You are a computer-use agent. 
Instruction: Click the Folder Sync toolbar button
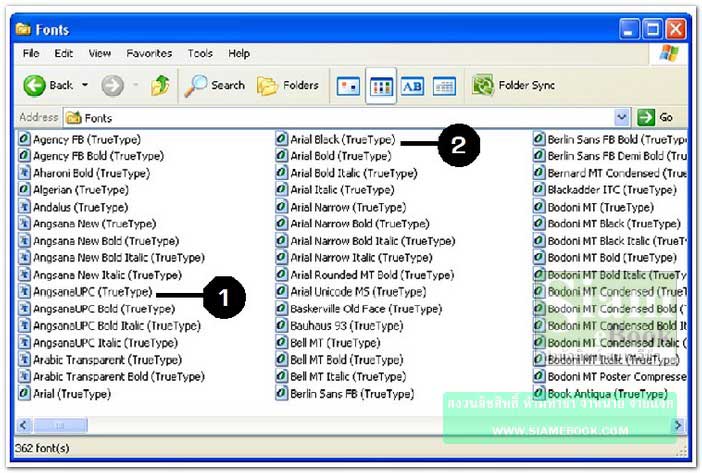514,85
